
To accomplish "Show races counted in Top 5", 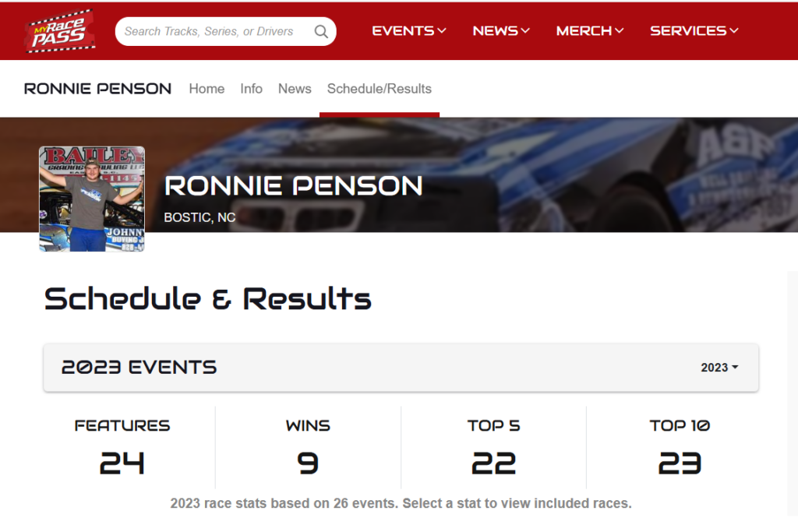I will pyautogui.click(x=493, y=448).
